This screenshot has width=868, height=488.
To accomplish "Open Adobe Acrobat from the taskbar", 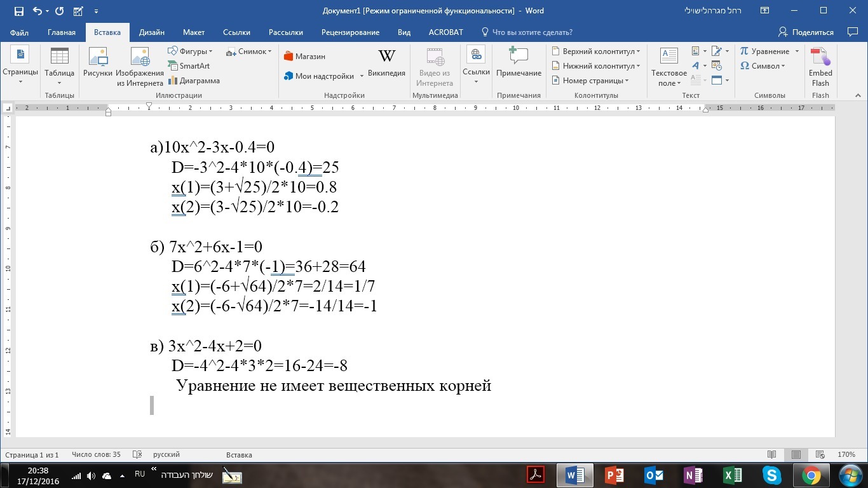I will (x=536, y=475).
